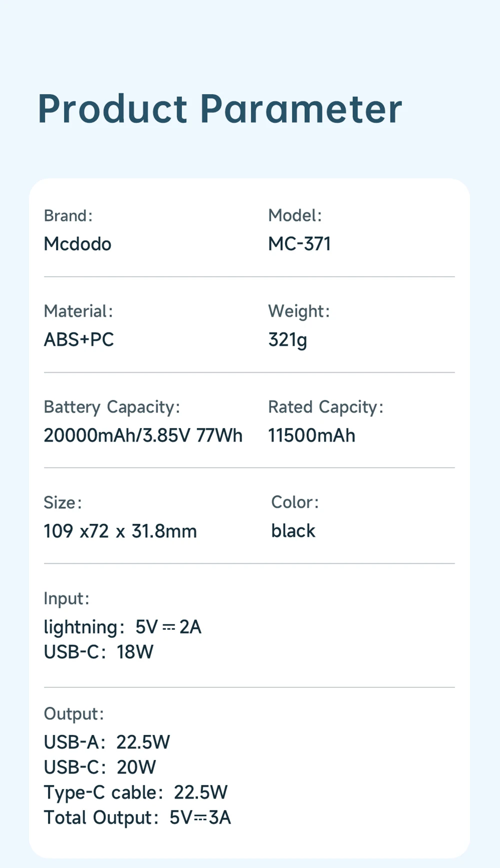Click the Weight label
This screenshot has height=868, width=500.
[x=298, y=311]
